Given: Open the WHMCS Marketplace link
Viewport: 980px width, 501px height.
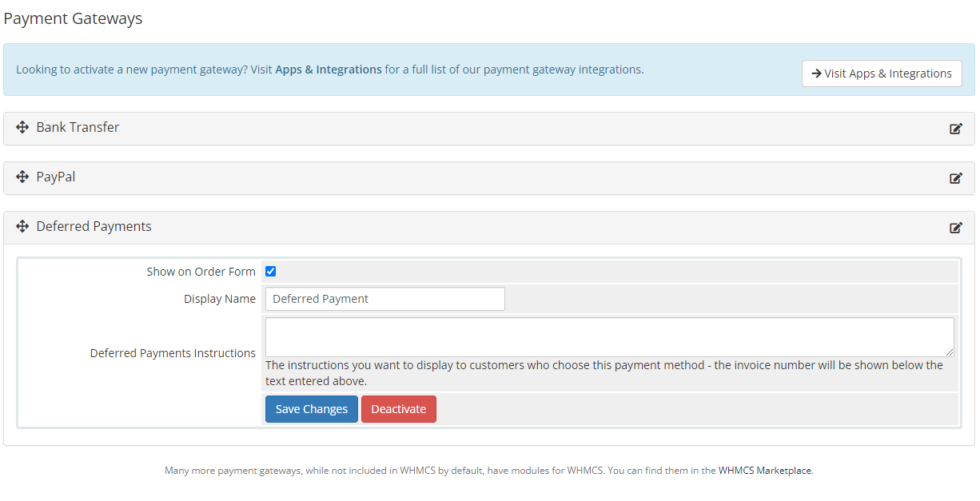Looking at the screenshot, I should pyautogui.click(x=765, y=471).
